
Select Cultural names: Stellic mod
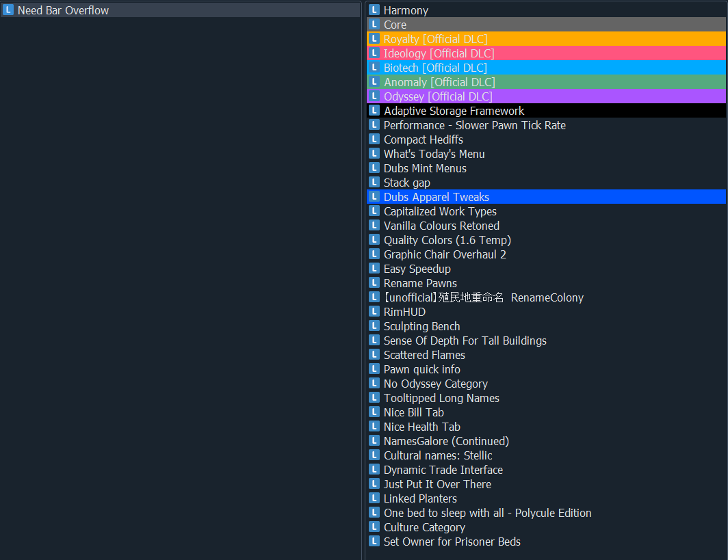coord(547,456)
